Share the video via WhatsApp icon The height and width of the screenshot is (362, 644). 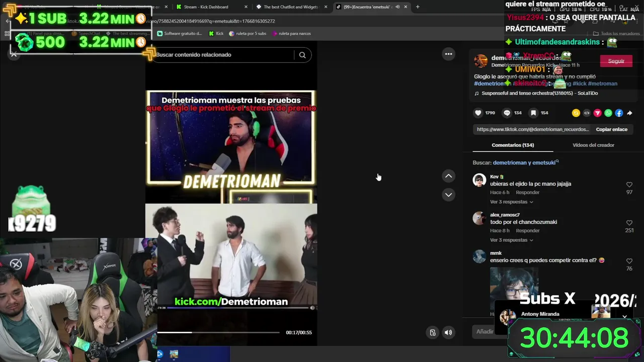point(608,113)
